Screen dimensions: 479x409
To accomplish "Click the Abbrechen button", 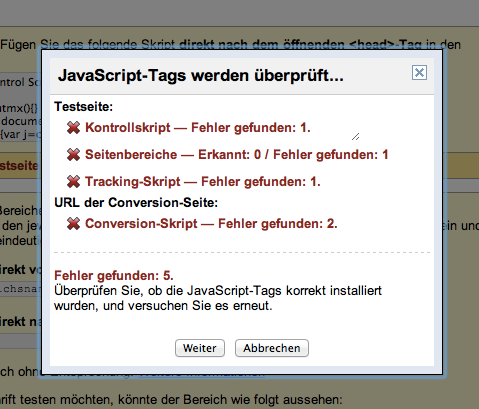I will (272, 348).
